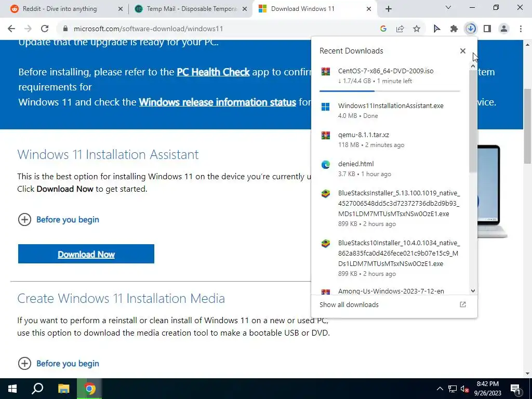Go back using the browser back arrow
The height and width of the screenshot is (399, 532).
11,29
